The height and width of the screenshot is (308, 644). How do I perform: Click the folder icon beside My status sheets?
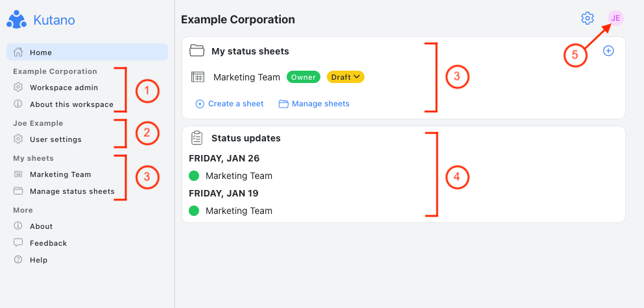click(x=197, y=51)
